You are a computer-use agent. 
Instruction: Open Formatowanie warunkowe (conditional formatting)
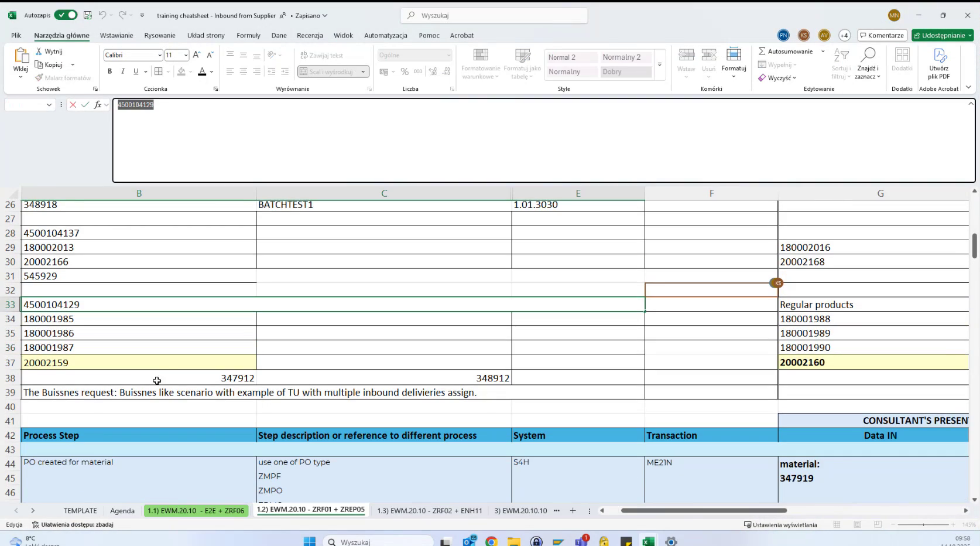(x=480, y=63)
